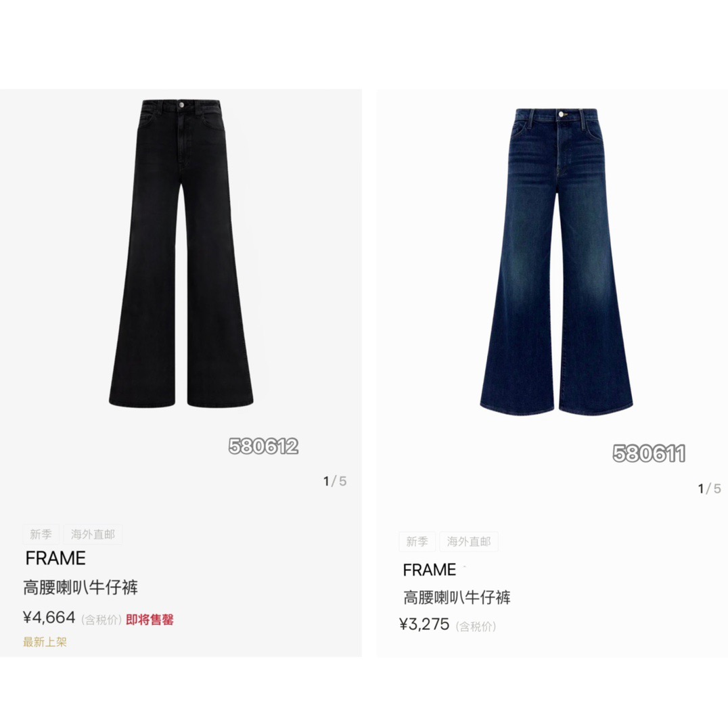Open the black flared jeans product image

click(181, 254)
